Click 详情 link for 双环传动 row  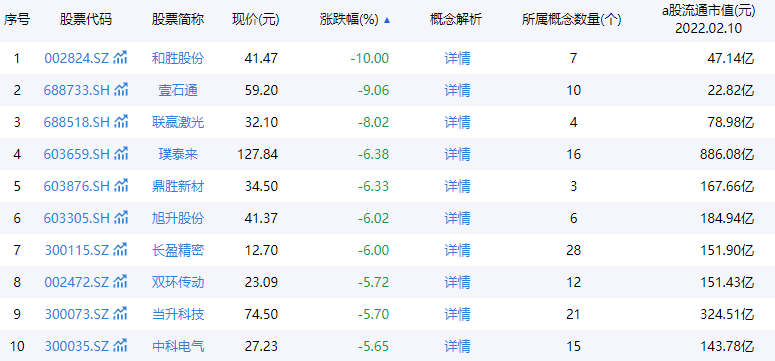[457, 282]
